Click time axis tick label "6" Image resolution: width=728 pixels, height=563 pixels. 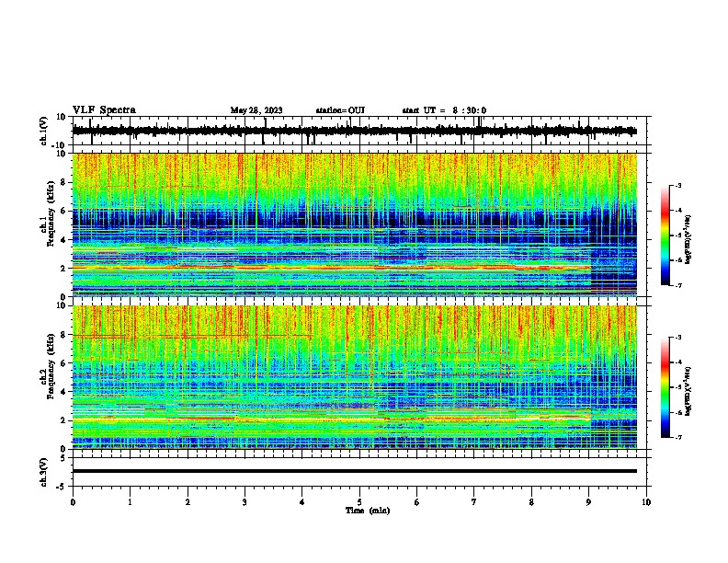pyautogui.click(x=417, y=502)
